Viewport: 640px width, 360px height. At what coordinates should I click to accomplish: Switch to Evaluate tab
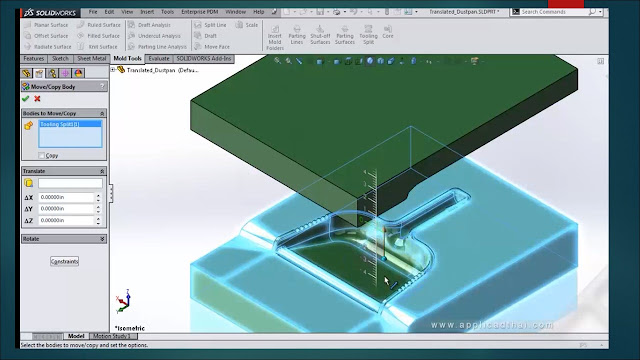pyautogui.click(x=159, y=59)
